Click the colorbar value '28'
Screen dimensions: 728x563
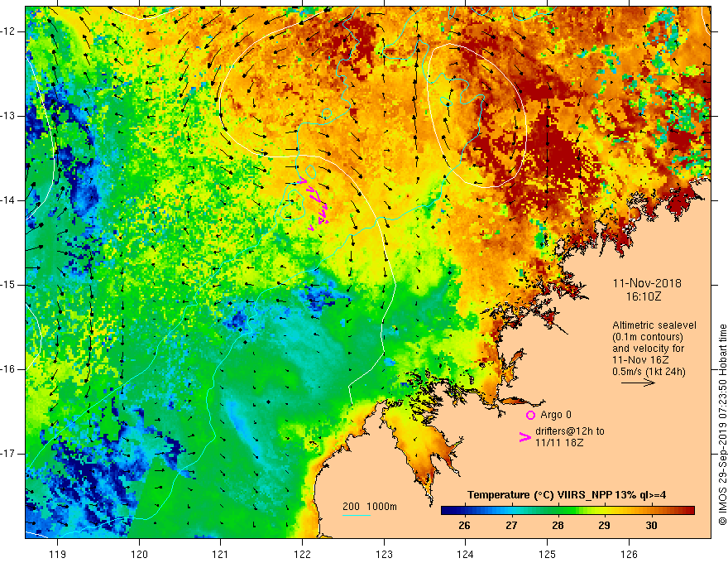click(x=558, y=526)
